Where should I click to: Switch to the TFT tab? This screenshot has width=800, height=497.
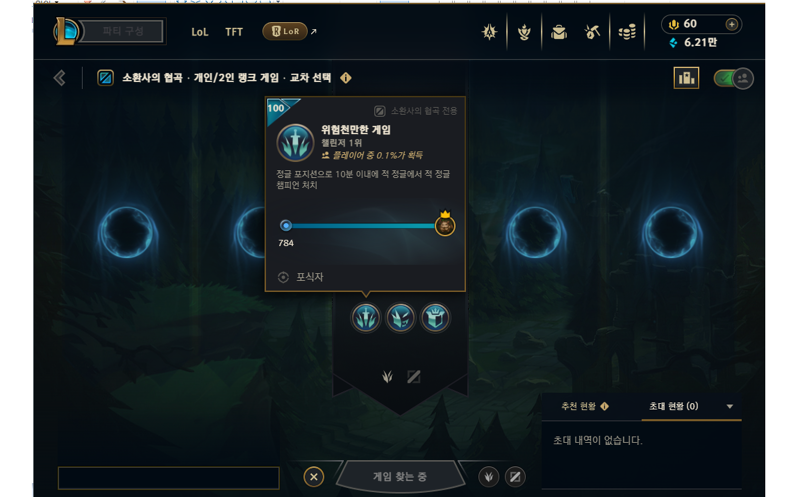pyautogui.click(x=234, y=32)
